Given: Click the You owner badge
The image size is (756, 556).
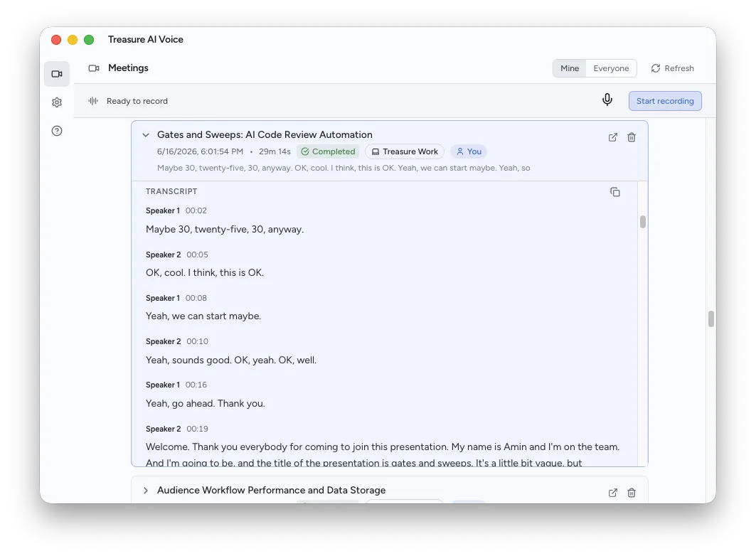Looking at the screenshot, I should [x=469, y=151].
